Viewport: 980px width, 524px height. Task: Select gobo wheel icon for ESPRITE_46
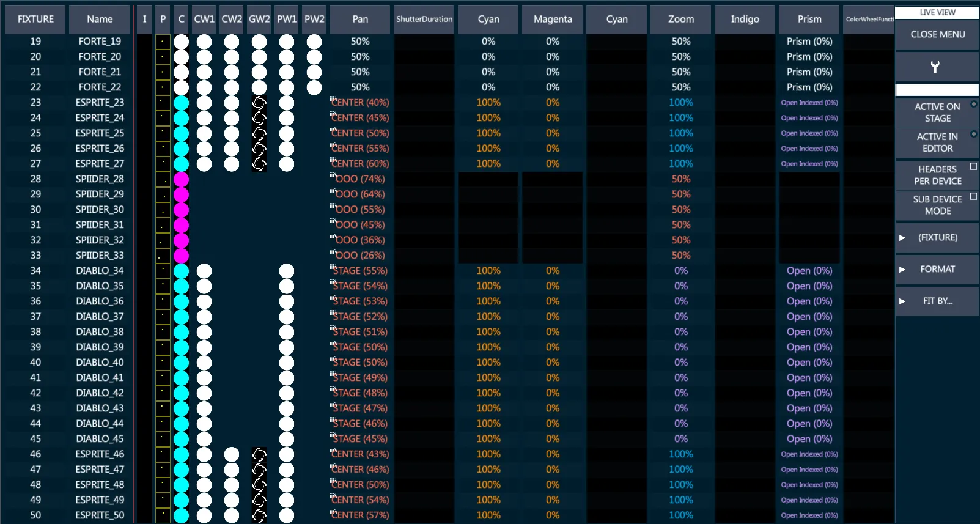click(259, 454)
